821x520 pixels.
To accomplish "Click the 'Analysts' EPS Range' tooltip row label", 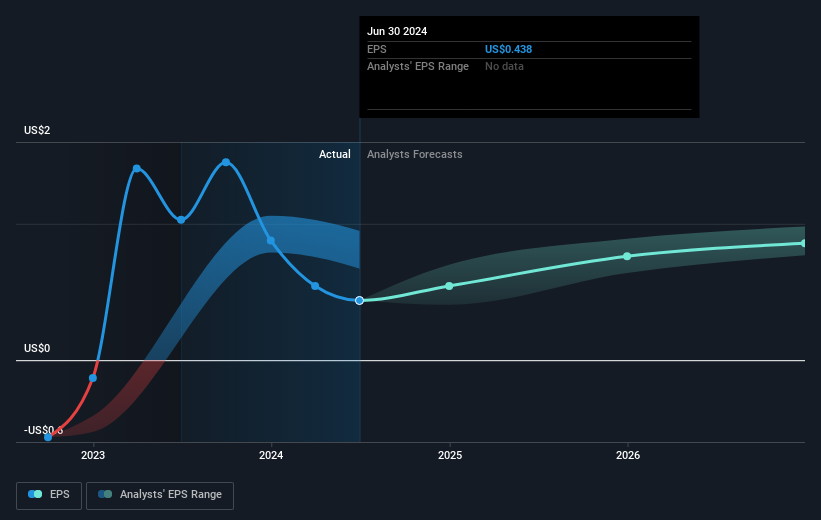I will click(x=418, y=67).
